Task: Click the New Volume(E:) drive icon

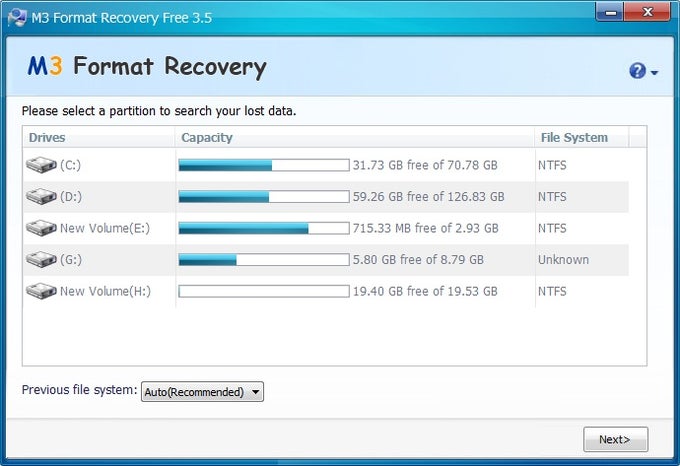Action: (x=41, y=228)
